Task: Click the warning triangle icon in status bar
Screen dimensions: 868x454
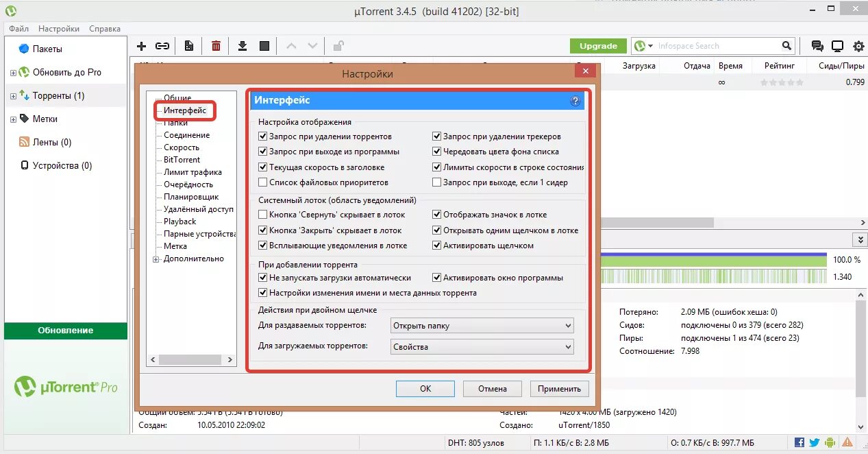Action: click(847, 442)
